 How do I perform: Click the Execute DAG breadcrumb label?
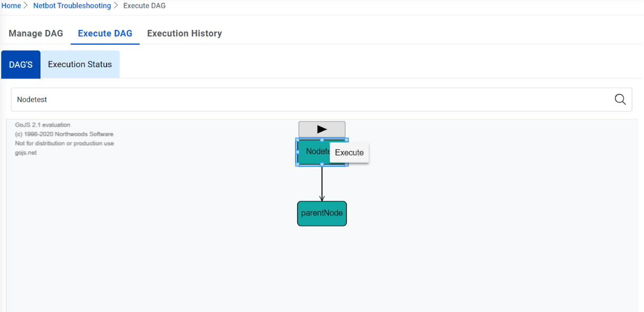point(145,6)
